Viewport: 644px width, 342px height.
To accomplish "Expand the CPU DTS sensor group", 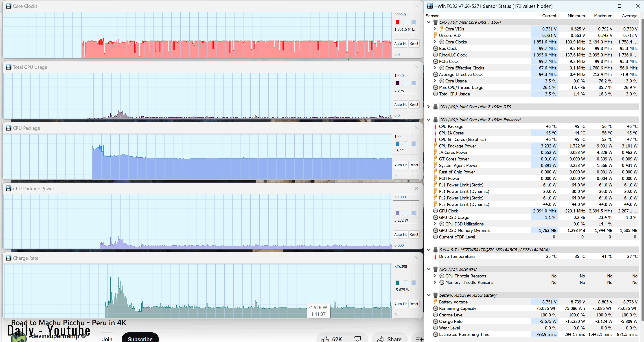I will pos(429,107).
